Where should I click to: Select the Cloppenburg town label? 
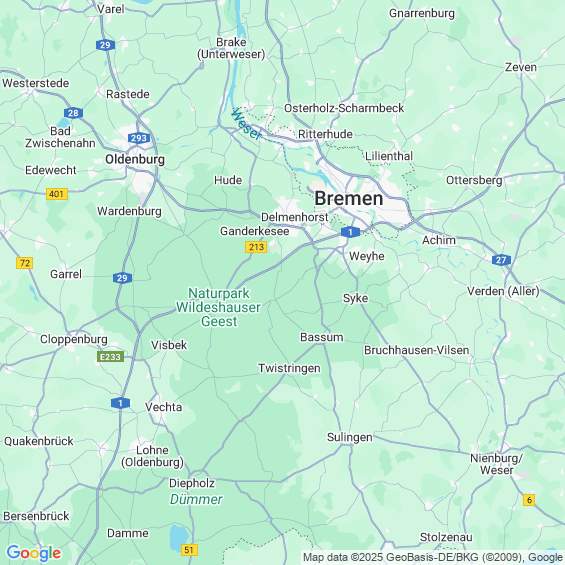[x=74, y=339]
